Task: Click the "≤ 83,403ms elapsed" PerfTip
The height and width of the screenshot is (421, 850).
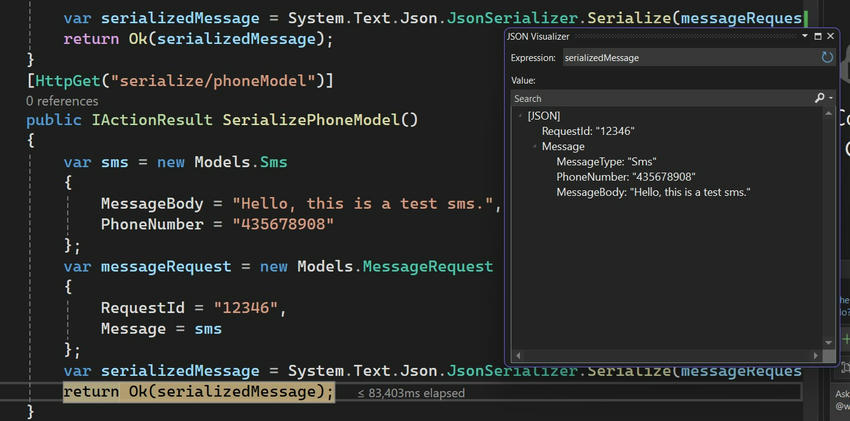Action: [x=411, y=393]
